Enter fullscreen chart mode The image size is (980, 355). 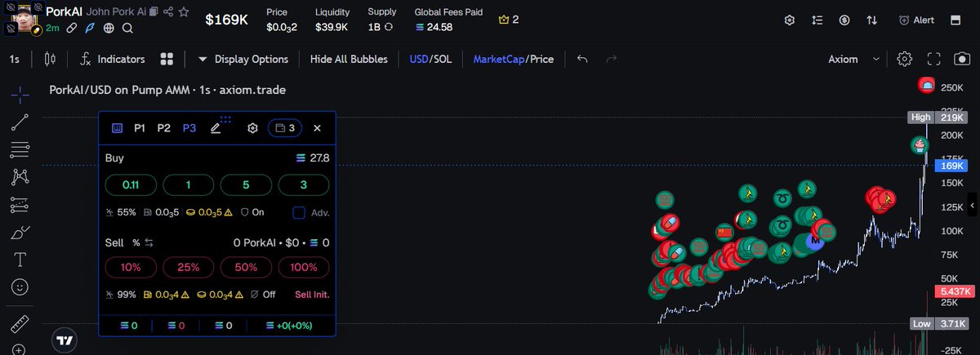pyautogui.click(x=933, y=59)
